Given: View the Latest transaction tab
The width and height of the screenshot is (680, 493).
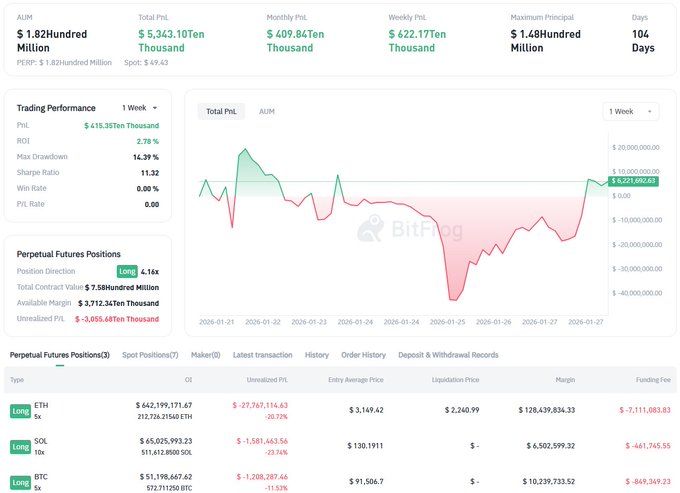Looking at the screenshot, I should [262, 355].
